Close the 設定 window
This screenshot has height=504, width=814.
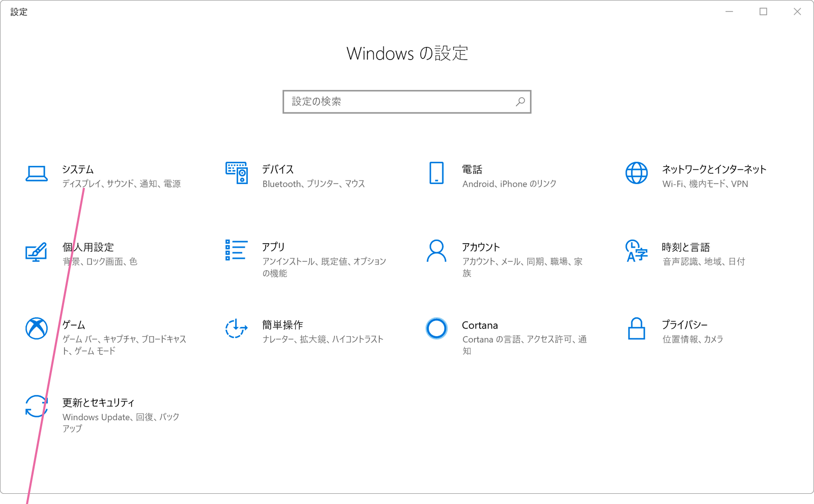coord(797,12)
